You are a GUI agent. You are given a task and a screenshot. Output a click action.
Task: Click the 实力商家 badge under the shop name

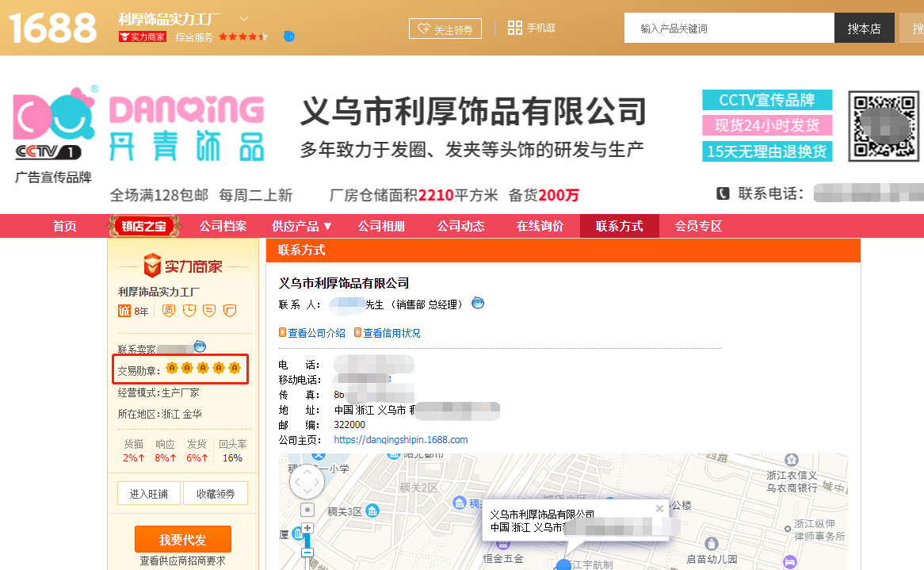[143, 37]
